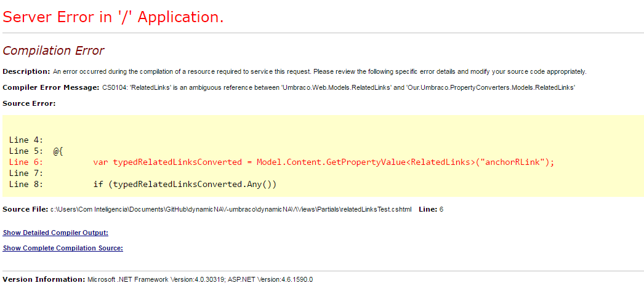Click the Microsoft .NET Framework version text
This screenshot has width=644, height=307.
(x=200, y=279)
